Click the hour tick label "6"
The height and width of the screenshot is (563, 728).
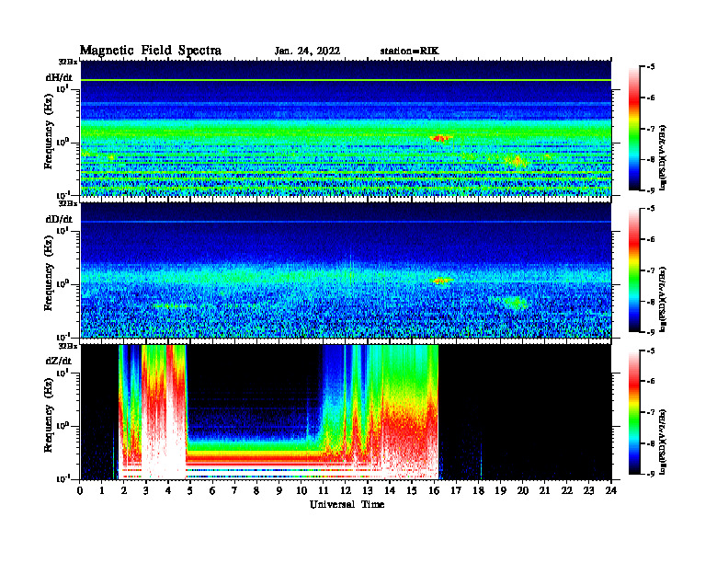point(212,490)
